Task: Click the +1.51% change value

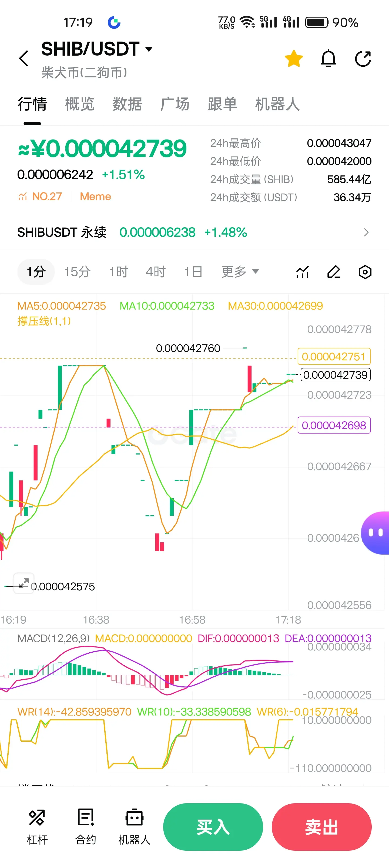Action: pos(123,175)
